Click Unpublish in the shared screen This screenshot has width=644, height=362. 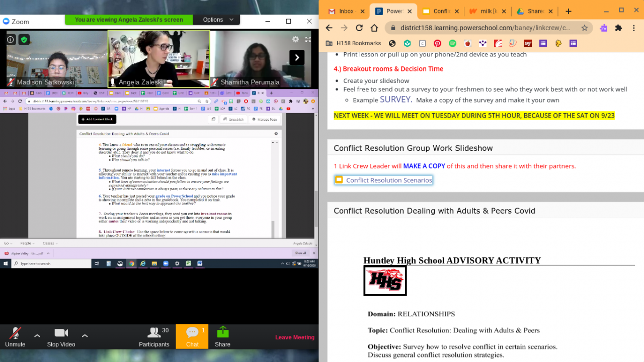coord(234,120)
